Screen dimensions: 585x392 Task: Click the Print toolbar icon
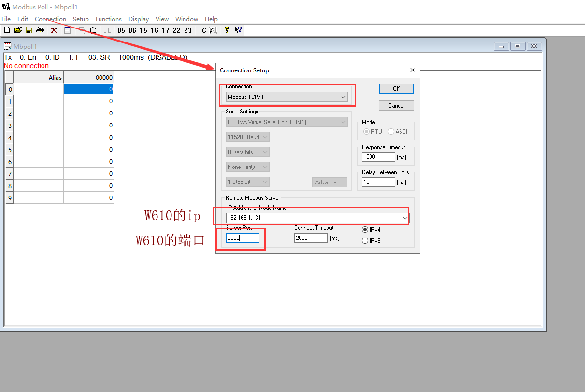tap(40, 30)
